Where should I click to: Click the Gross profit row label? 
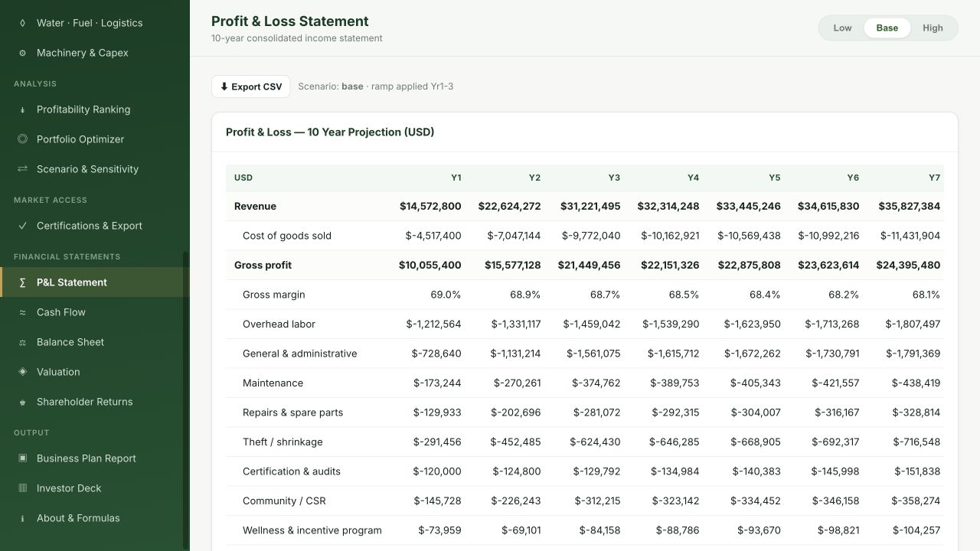tap(263, 266)
